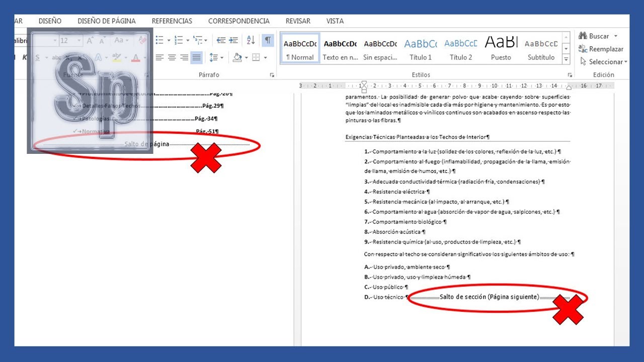The width and height of the screenshot is (644, 362).
Task: Shrink the font size
Action: [102, 40]
